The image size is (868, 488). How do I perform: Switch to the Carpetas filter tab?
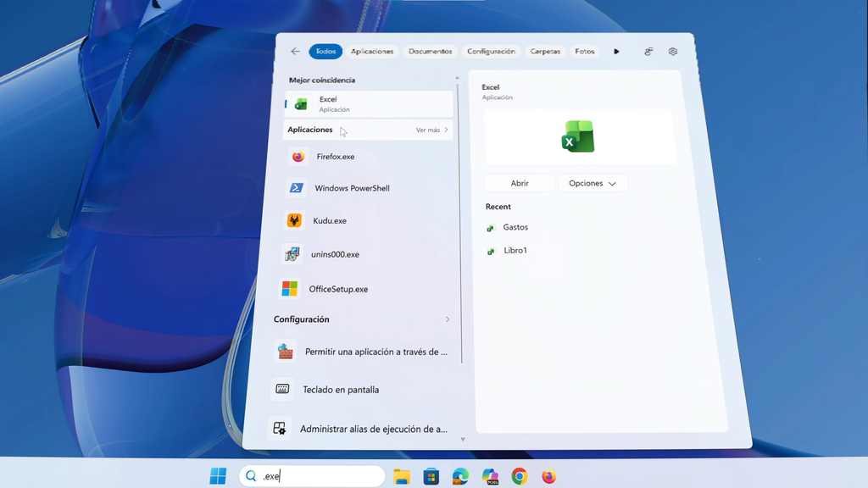click(545, 52)
